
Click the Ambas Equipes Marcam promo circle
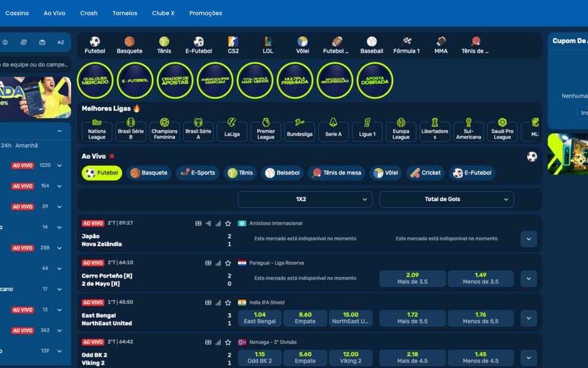215,80
